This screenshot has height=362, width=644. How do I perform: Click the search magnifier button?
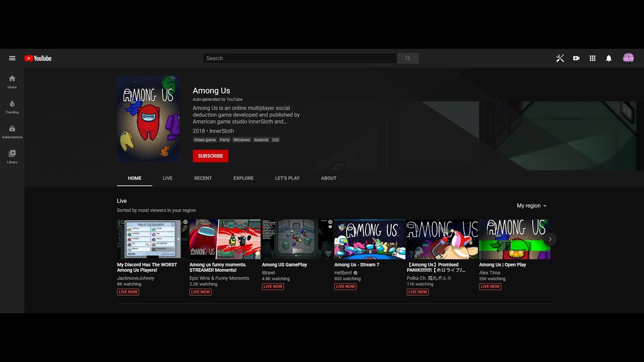coord(408,58)
